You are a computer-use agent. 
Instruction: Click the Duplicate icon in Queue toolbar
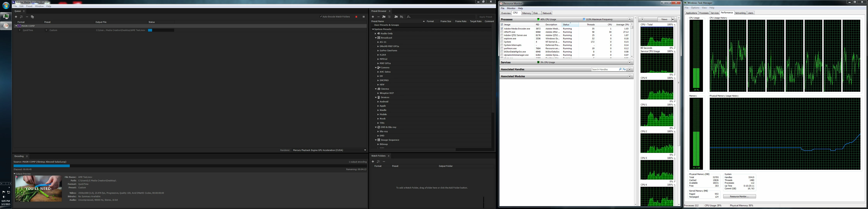coord(32,17)
